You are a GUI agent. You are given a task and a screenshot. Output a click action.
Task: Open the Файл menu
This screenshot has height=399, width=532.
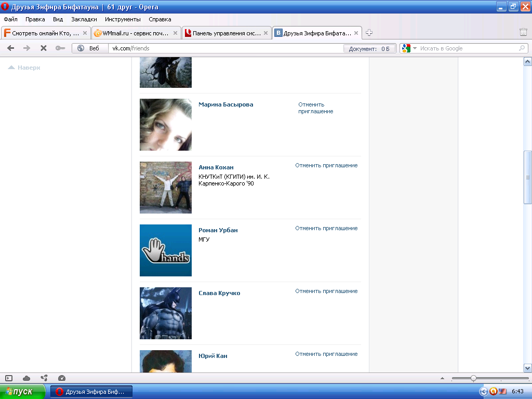click(x=10, y=19)
